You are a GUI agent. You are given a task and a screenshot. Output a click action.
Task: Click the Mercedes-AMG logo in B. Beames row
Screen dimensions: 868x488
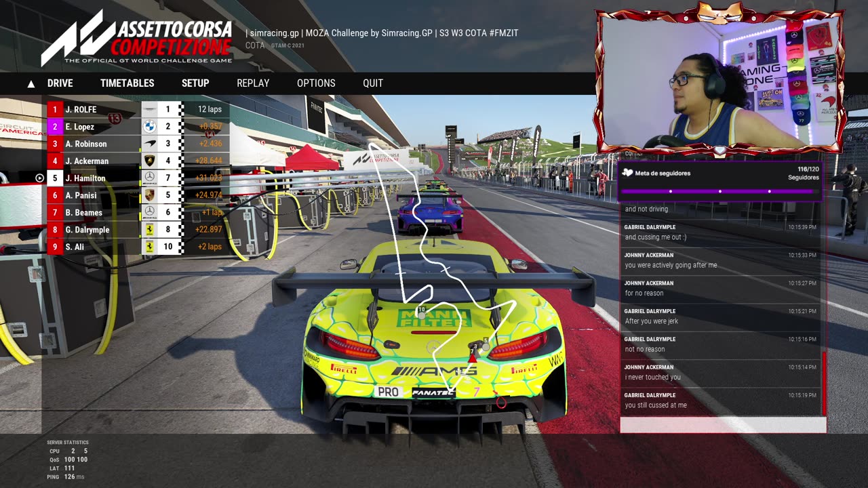pyautogui.click(x=150, y=212)
